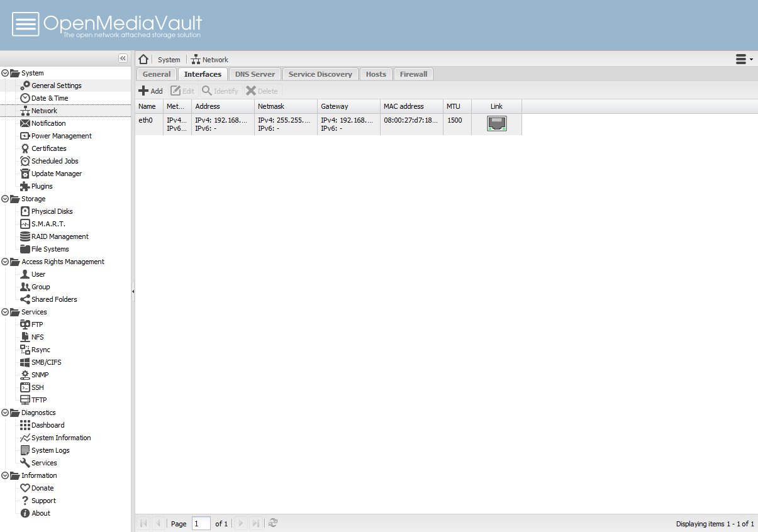Open the Rsync service icon

click(x=25, y=350)
